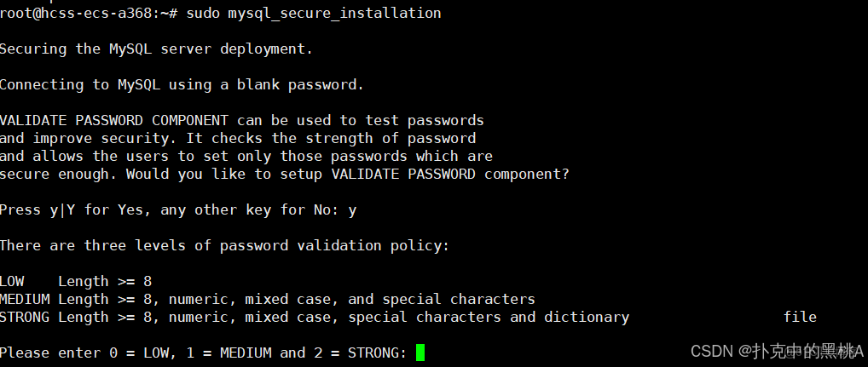Click the green terminal cursor block

420,353
